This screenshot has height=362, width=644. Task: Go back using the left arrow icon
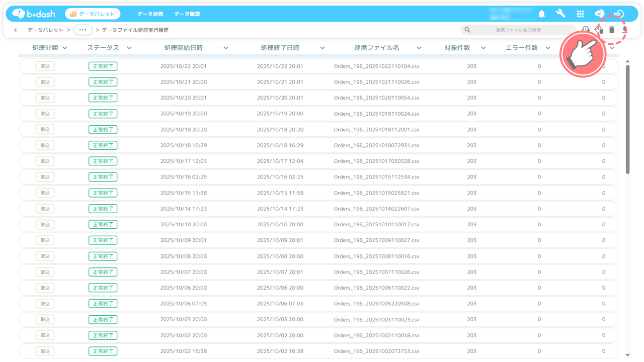pos(16,30)
